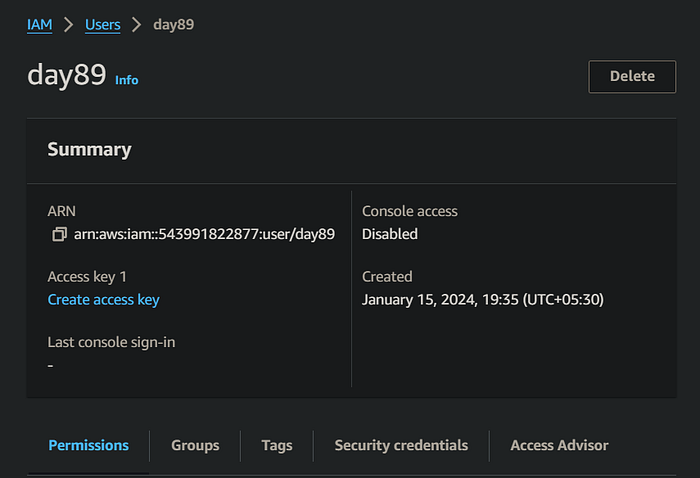Click the chevron after Users in breadcrumb
The width and height of the screenshot is (700, 478).
pyautogui.click(x=137, y=24)
